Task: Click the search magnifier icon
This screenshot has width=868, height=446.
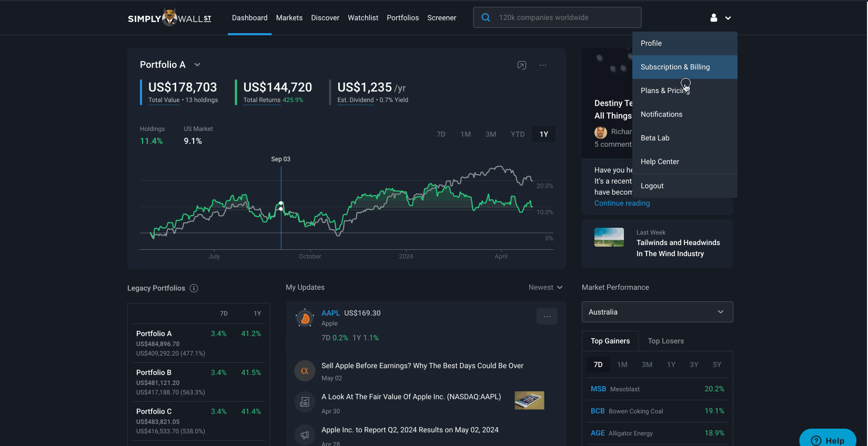Action: point(486,17)
